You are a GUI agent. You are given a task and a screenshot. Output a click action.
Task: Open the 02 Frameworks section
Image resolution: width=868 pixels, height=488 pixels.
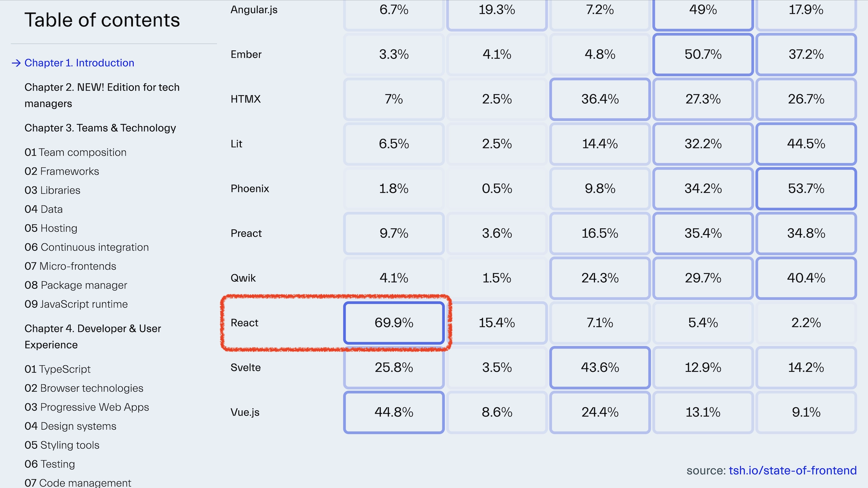click(62, 171)
